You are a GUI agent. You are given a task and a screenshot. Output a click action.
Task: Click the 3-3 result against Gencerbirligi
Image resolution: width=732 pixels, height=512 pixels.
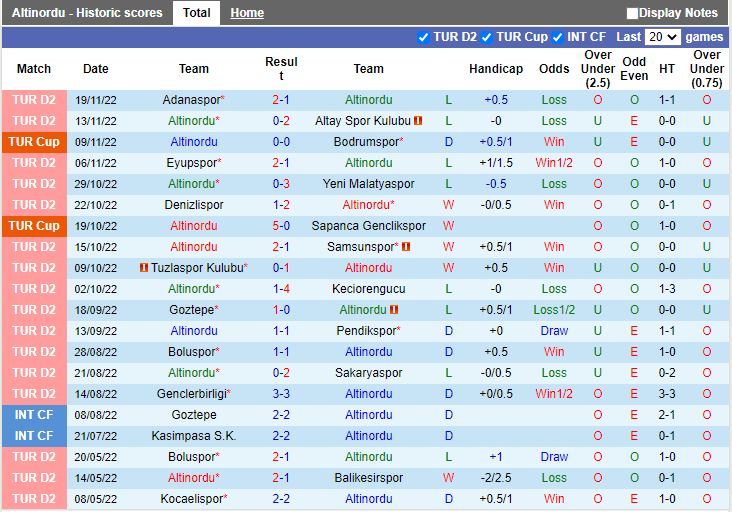[x=281, y=394]
